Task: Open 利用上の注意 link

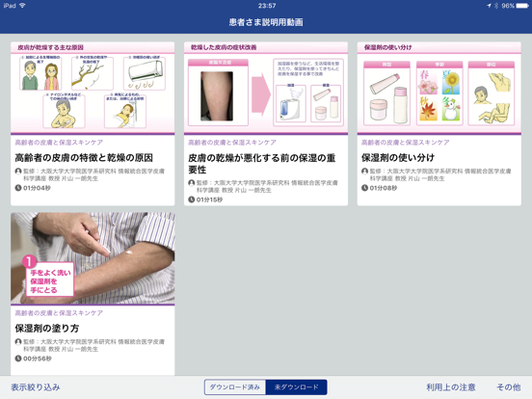Action: pyautogui.click(x=451, y=387)
